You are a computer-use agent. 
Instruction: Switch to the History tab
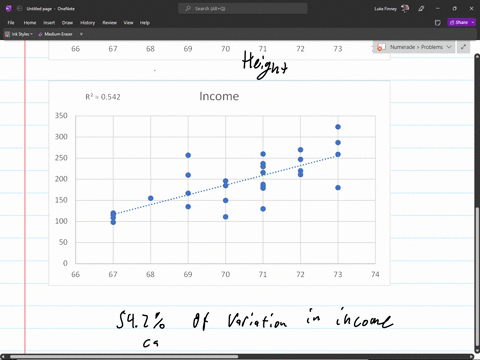pyautogui.click(x=87, y=23)
